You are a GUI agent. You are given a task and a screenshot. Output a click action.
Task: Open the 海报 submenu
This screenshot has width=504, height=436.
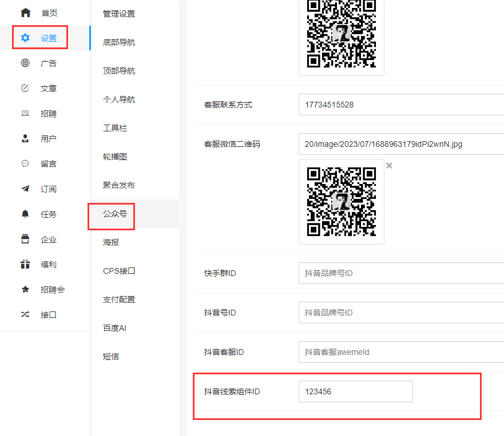pos(111,242)
